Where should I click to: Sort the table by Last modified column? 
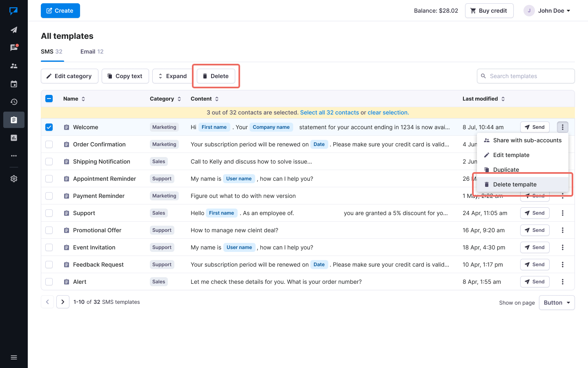[x=483, y=99]
